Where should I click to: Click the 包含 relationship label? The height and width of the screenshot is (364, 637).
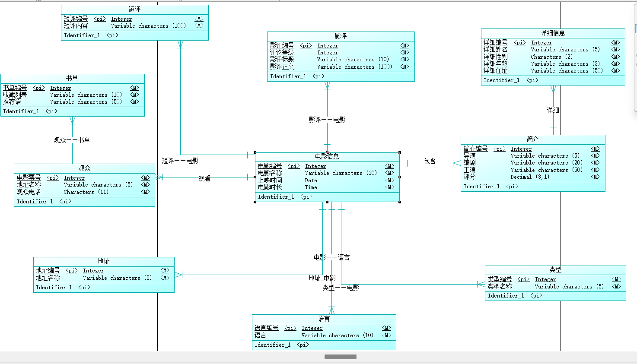click(x=430, y=161)
